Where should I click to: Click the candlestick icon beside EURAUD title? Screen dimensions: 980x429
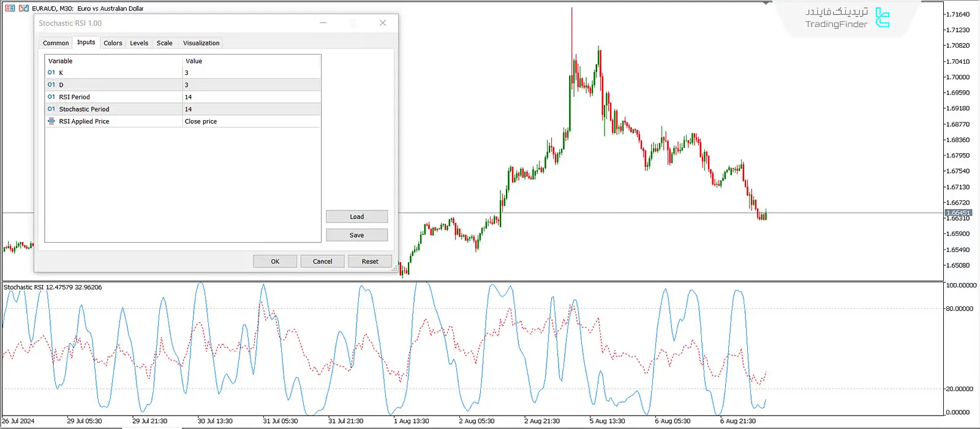click(24, 8)
